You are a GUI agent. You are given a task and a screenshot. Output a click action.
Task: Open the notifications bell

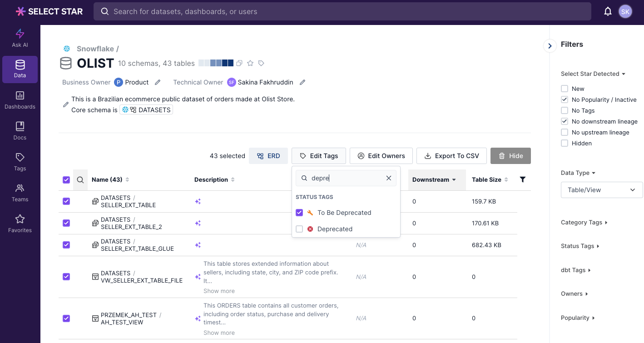tap(608, 12)
